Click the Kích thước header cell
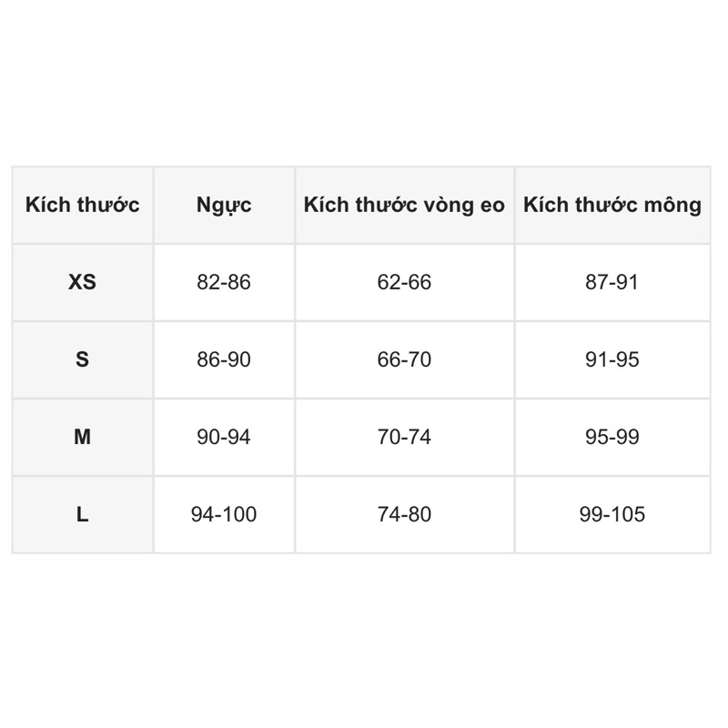728x728 pixels. 83,205
